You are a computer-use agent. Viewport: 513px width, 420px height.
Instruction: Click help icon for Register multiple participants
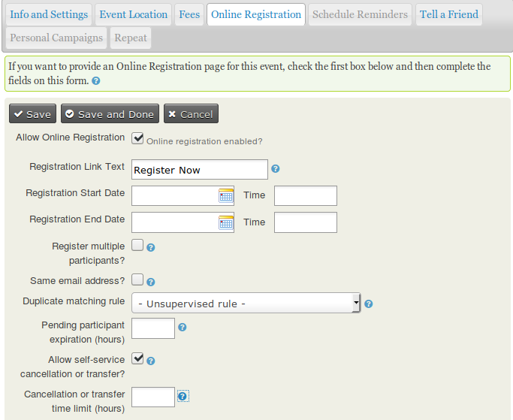pos(151,247)
